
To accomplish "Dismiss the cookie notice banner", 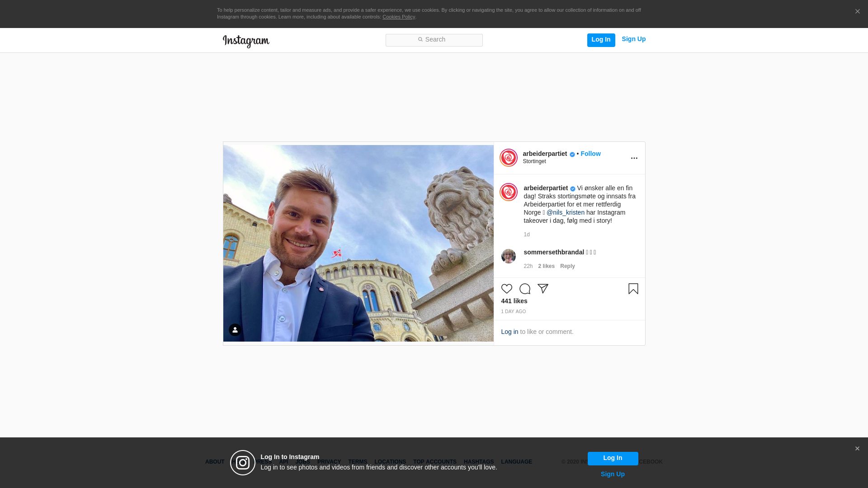I will point(857,12).
